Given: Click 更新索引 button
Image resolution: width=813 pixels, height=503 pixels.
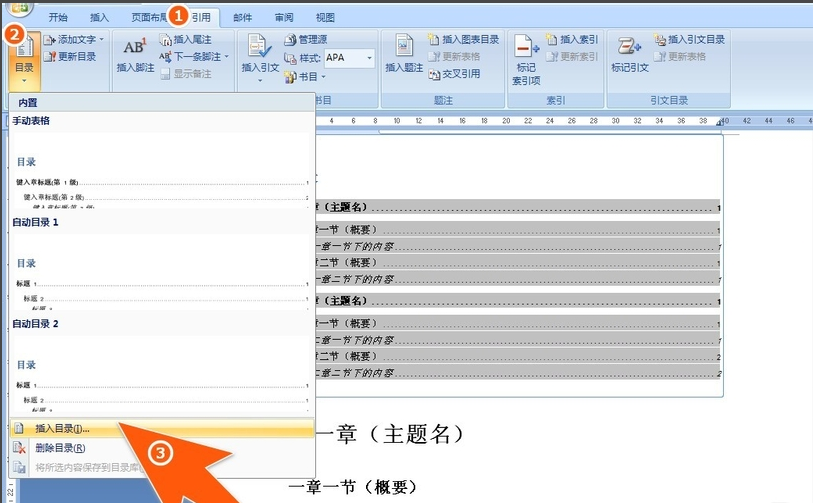Looking at the screenshot, I should (x=572, y=57).
